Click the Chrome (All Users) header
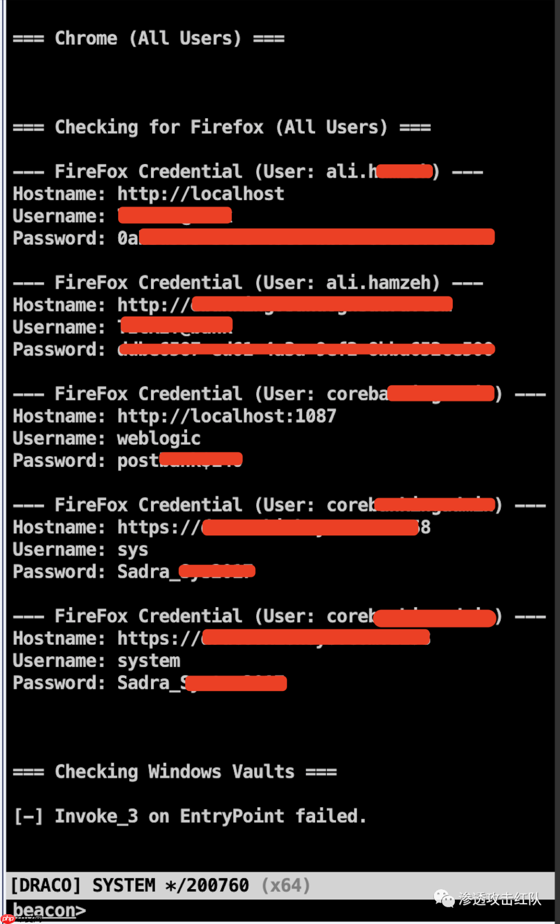The image size is (560, 924). tap(148, 38)
